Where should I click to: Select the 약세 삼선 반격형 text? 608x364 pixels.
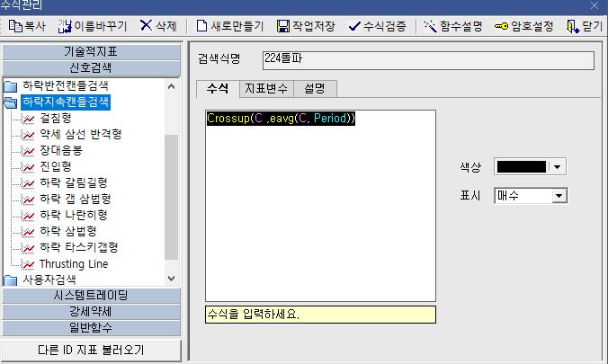(x=81, y=135)
